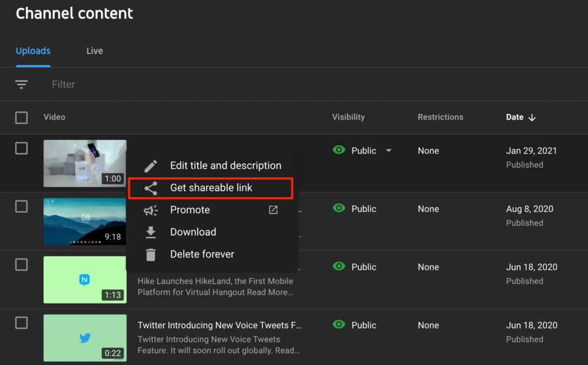Open the Public visibility dropdown on the first row
This screenshot has height=365, width=588.
389,151
